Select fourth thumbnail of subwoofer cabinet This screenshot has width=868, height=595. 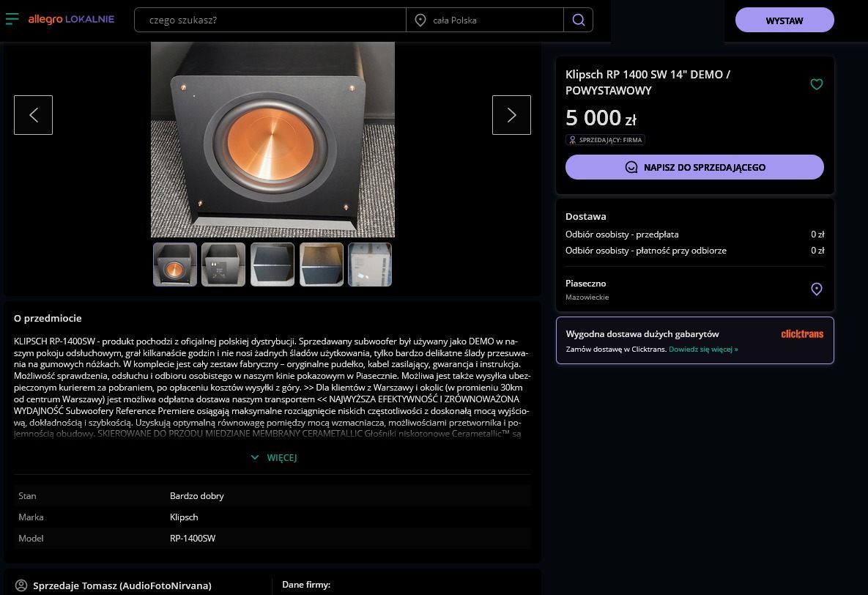(322, 265)
